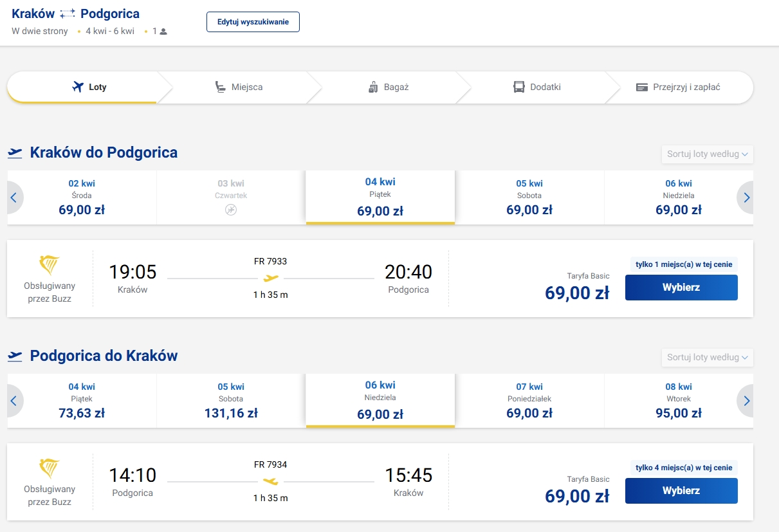779x532 pixels.
Task: Click the Ryanair harp logo on Podgorica return flight
Action: click(50, 468)
